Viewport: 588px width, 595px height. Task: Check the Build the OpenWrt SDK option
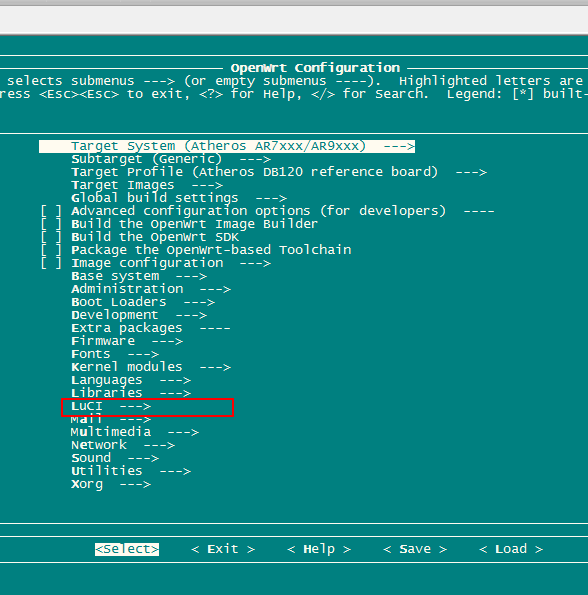tap(51, 237)
